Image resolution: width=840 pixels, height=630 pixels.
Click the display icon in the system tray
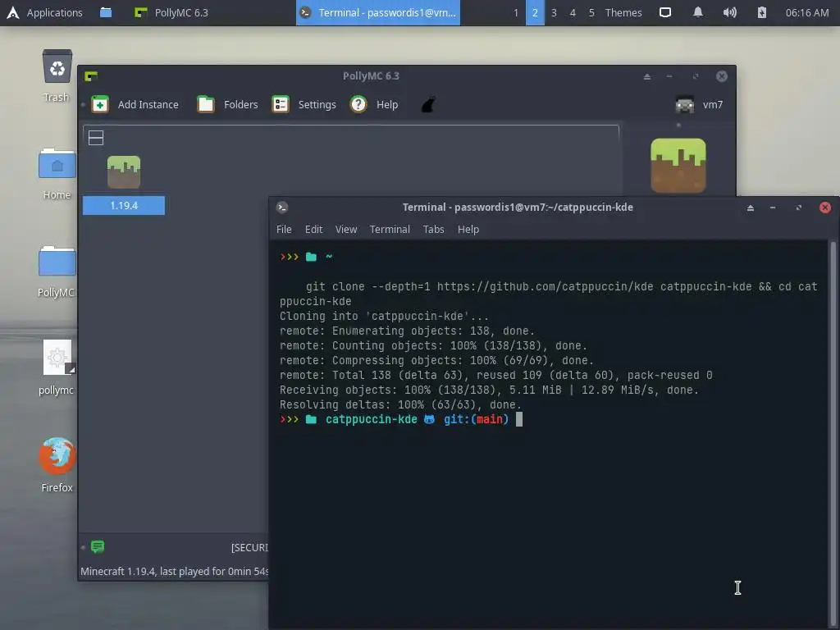[664, 12]
